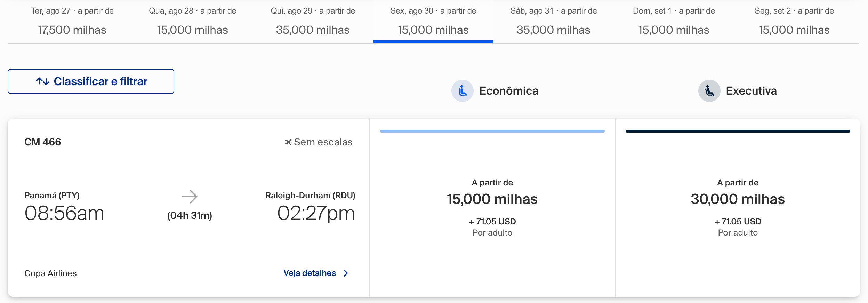Click the Econômica seat icon
868x303 pixels.
tap(462, 91)
